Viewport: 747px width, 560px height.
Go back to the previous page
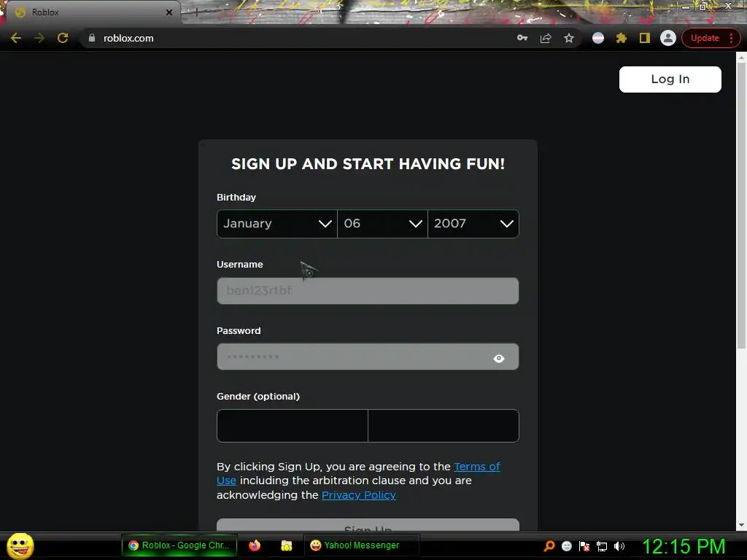point(16,38)
